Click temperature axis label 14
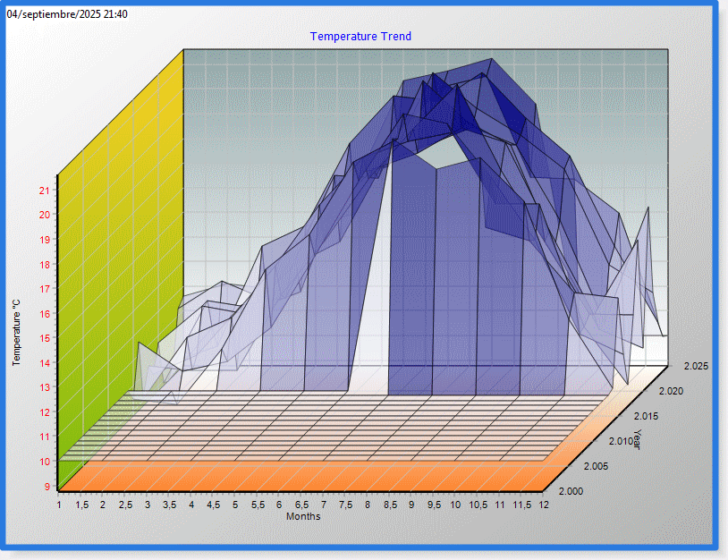The height and width of the screenshot is (560, 728). pyautogui.click(x=45, y=362)
